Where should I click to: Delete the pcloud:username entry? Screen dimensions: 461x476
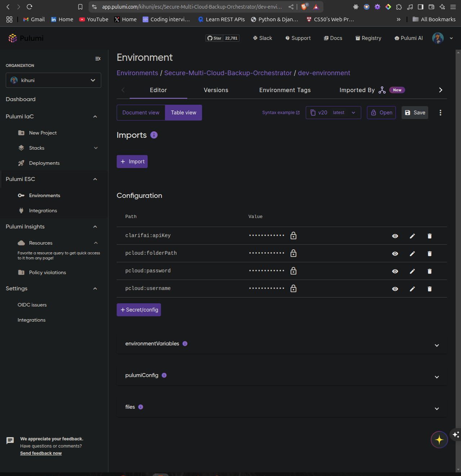click(430, 289)
